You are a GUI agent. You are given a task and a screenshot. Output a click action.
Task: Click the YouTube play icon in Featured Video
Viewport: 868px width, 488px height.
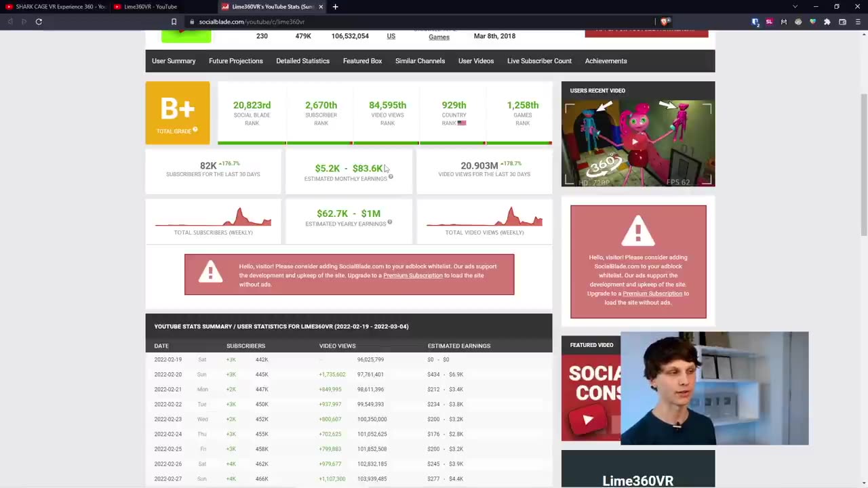pos(587,420)
